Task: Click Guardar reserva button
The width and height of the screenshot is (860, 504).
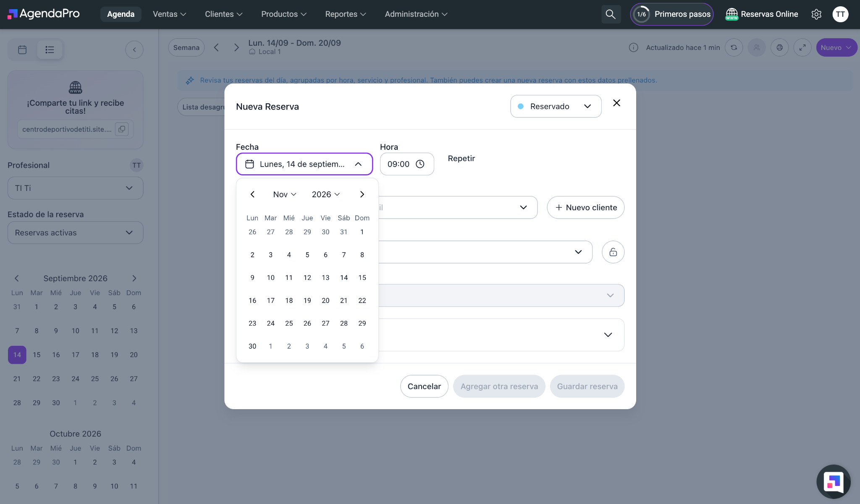Action: coord(587,386)
